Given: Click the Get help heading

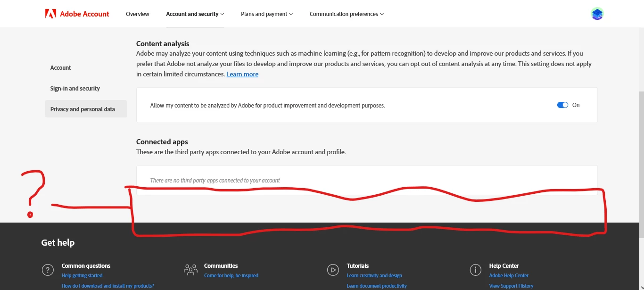Looking at the screenshot, I should 58,242.
